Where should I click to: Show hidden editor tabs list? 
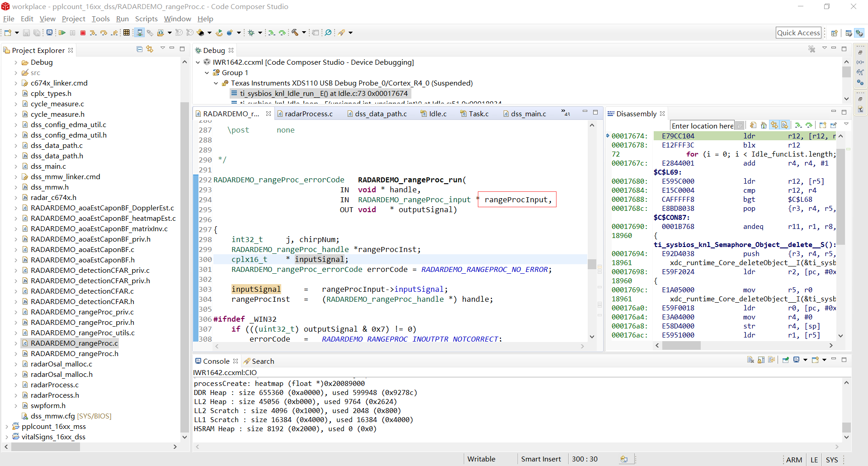click(x=566, y=113)
